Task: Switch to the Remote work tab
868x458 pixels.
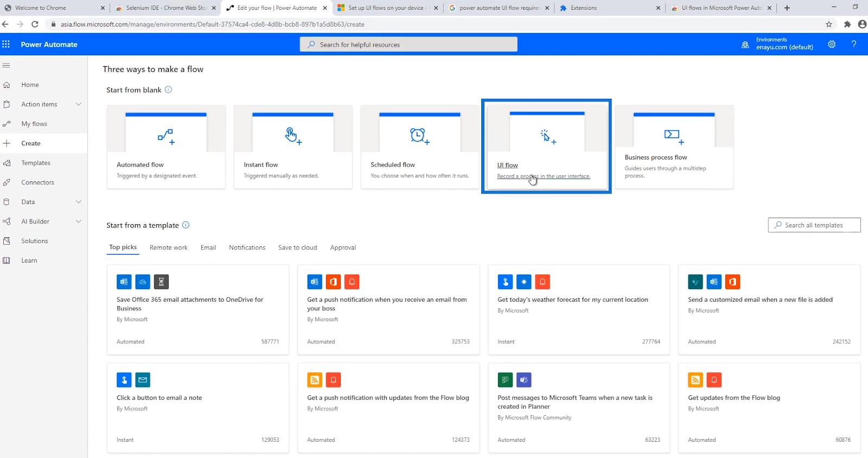Action: [169, 247]
